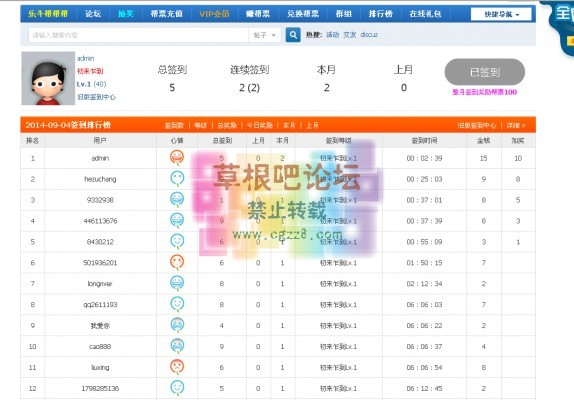
Task: Click the pink full-month reward text link
Action: (485, 92)
